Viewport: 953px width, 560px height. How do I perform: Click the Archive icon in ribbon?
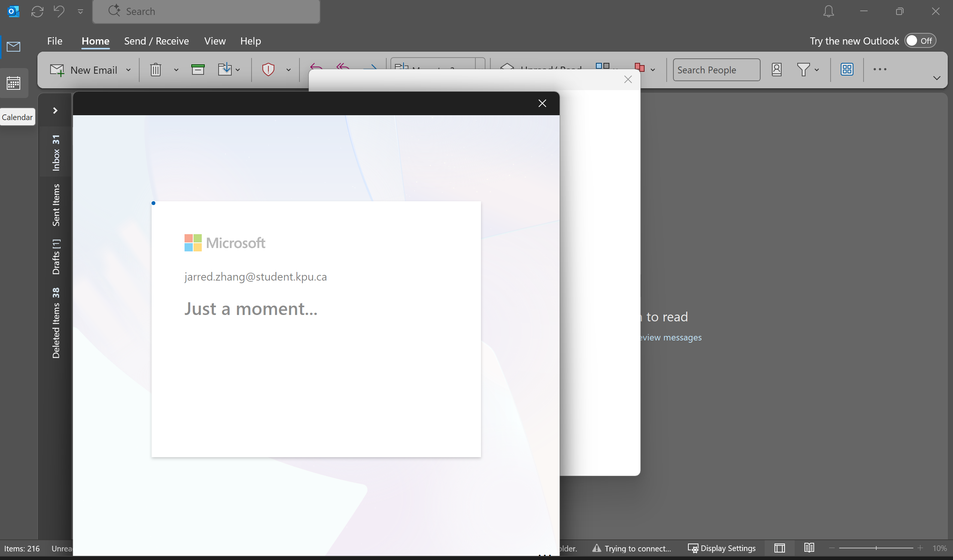tap(198, 70)
